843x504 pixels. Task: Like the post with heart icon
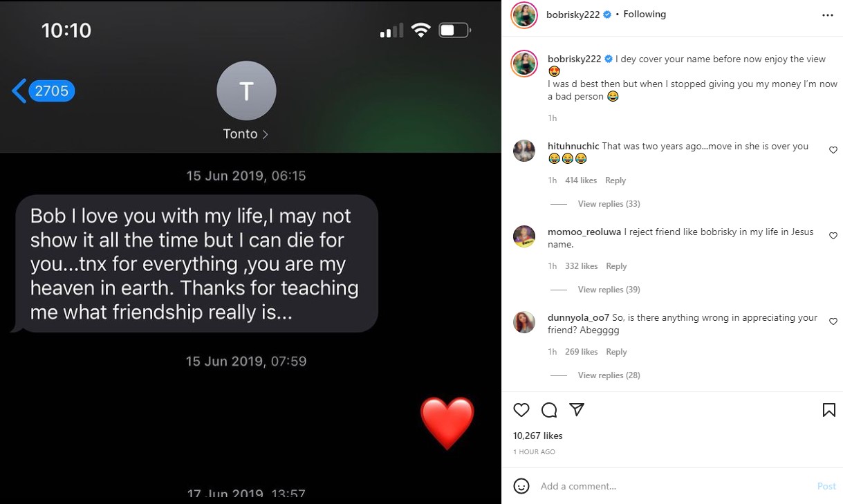click(x=521, y=410)
